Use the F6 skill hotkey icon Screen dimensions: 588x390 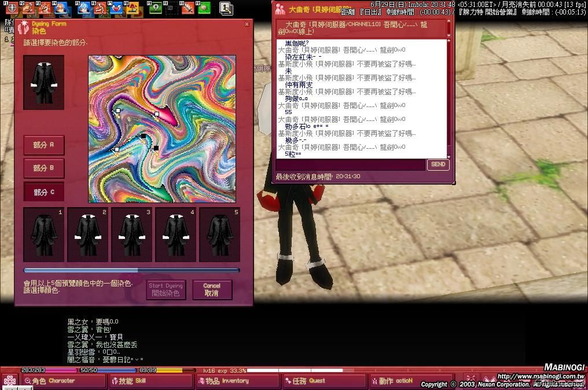click(x=100, y=8)
